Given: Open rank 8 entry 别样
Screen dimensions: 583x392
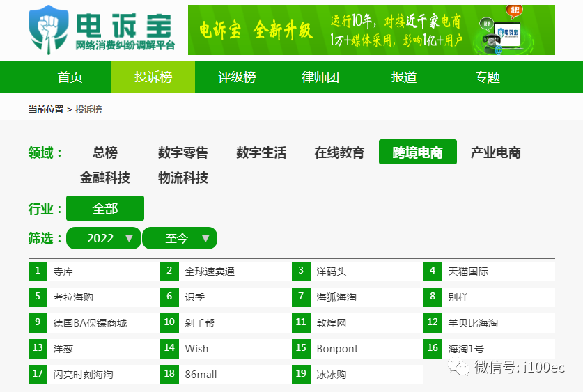Looking at the screenshot, I should (489, 297).
